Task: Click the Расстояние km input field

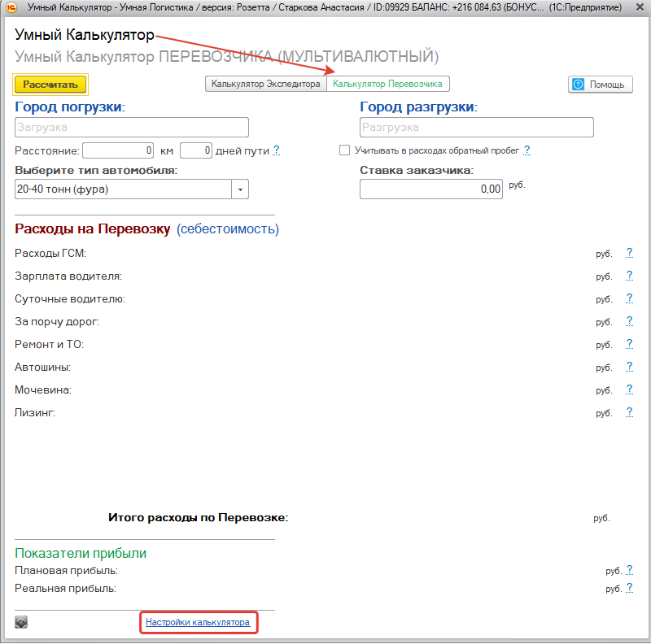Action: tap(118, 150)
